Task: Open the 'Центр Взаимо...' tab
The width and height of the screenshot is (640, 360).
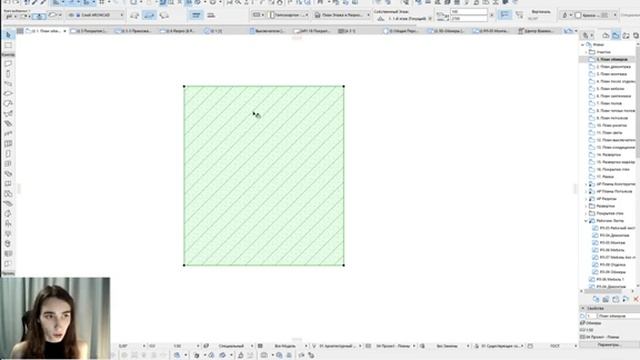Action: tap(537, 31)
